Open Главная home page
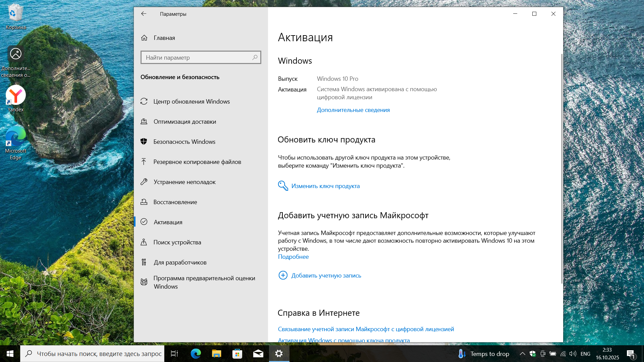The height and width of the screenshot is (362, 644). [x=164, y=38]
